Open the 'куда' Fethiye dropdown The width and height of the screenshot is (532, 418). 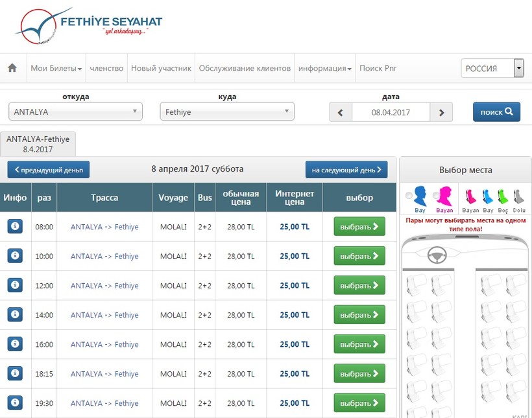pyautogui.click(x=227, y=111)
